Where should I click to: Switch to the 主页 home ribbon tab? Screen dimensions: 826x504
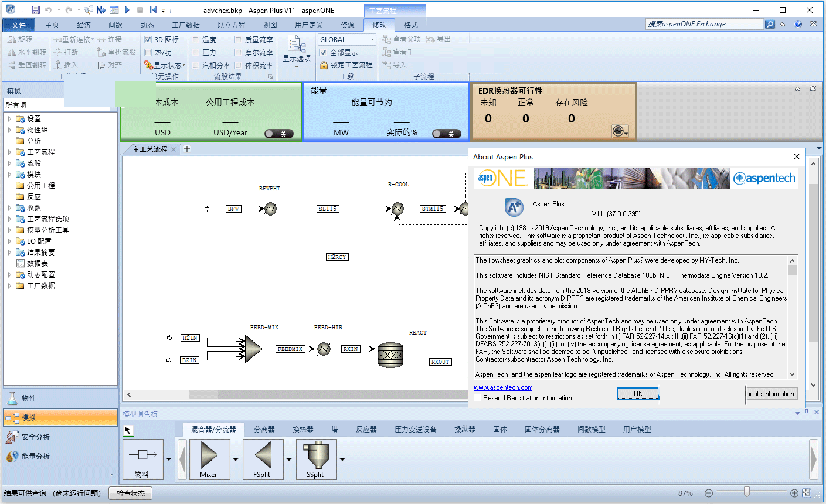[52, 25]
